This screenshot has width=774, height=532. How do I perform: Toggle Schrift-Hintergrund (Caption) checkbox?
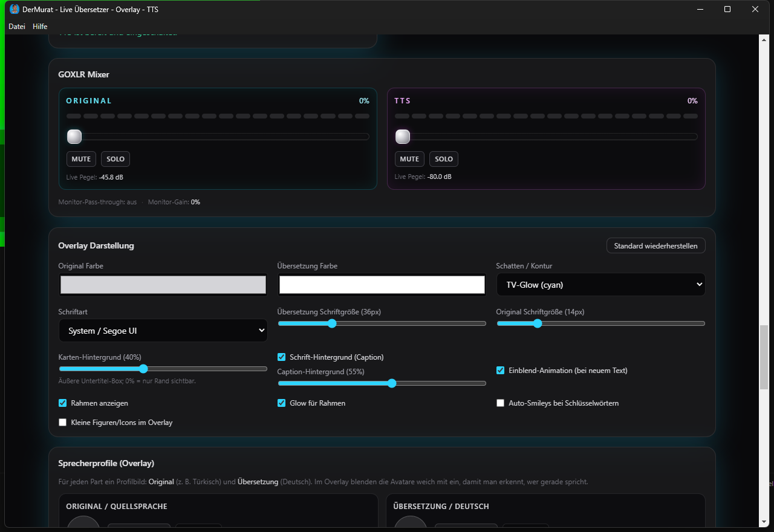pyautogui.click(x=281, y=357)
